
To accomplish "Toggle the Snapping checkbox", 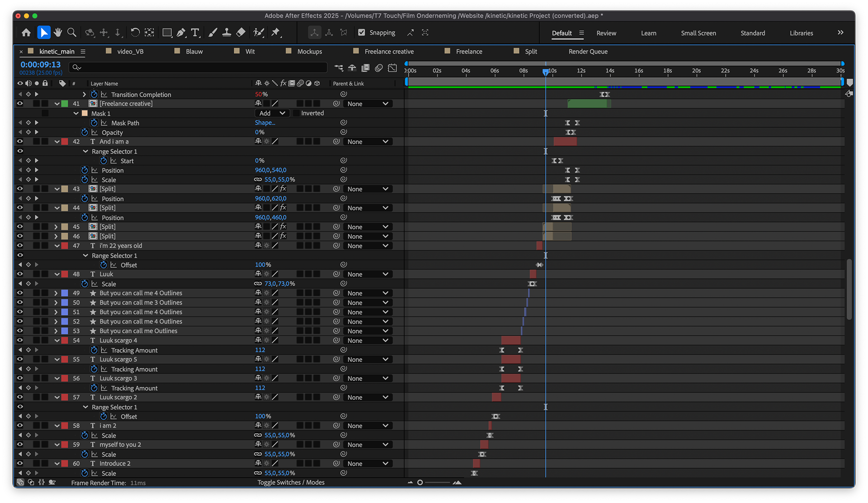I will 361,33.
